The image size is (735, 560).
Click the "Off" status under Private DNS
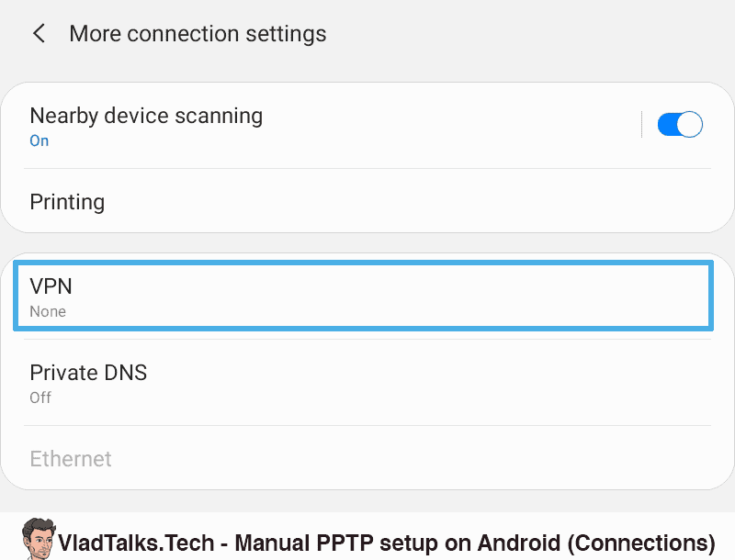click(x=40, y=398)
